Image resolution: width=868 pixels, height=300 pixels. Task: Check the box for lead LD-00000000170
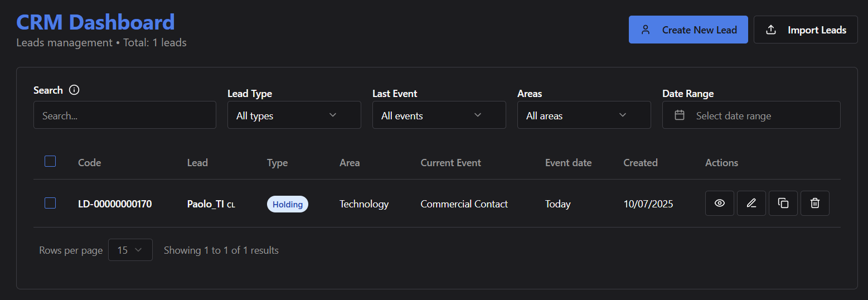(50, 204)
